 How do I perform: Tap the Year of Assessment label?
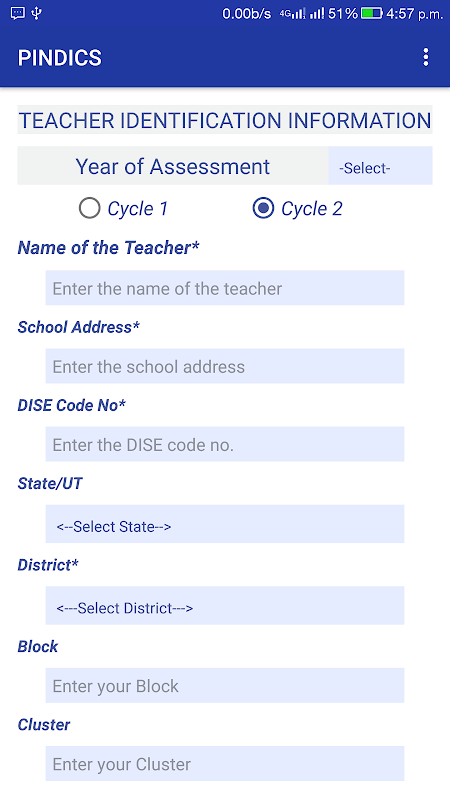pyautogui.click(x=172, y=167)
